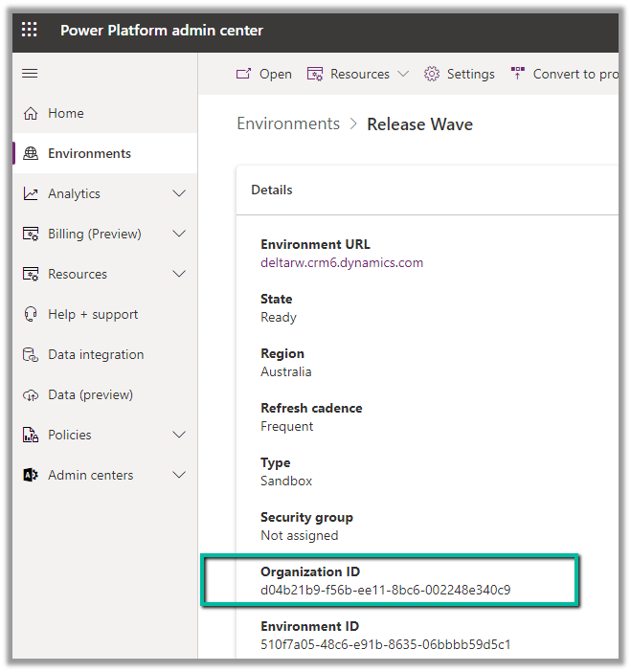Expand the Policies section chevron
Viewport: 631px width, 672px height.
coord(179,435)
